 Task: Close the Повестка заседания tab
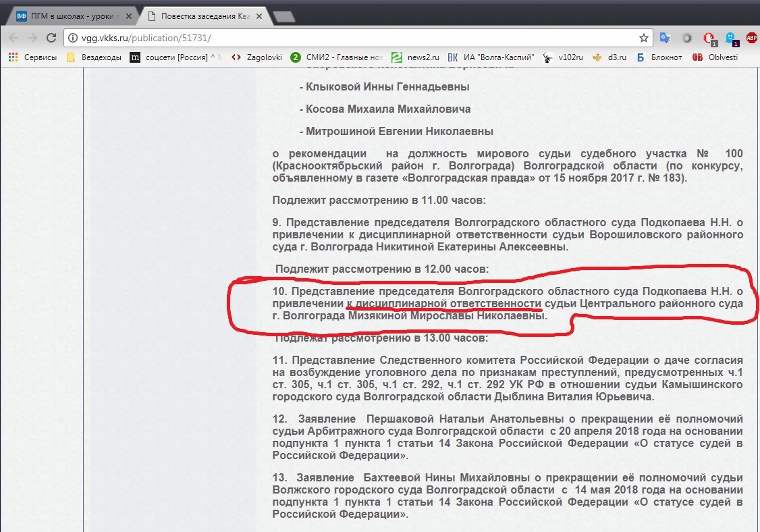coord(259,16)
